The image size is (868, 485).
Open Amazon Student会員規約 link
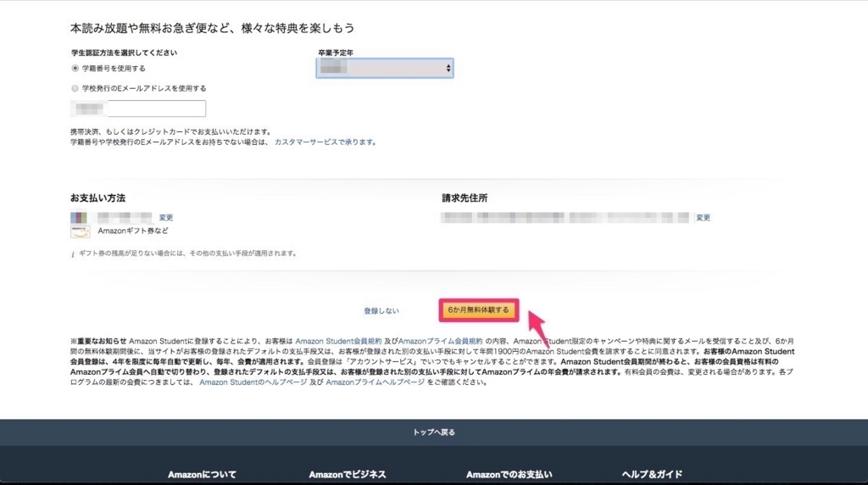[x=338, y=341]
